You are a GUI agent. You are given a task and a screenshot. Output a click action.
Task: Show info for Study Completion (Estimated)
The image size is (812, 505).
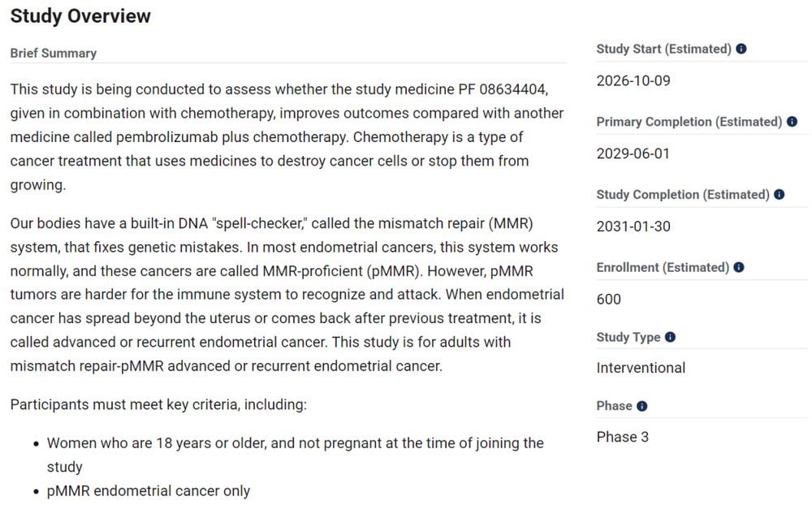pos(780,194)
